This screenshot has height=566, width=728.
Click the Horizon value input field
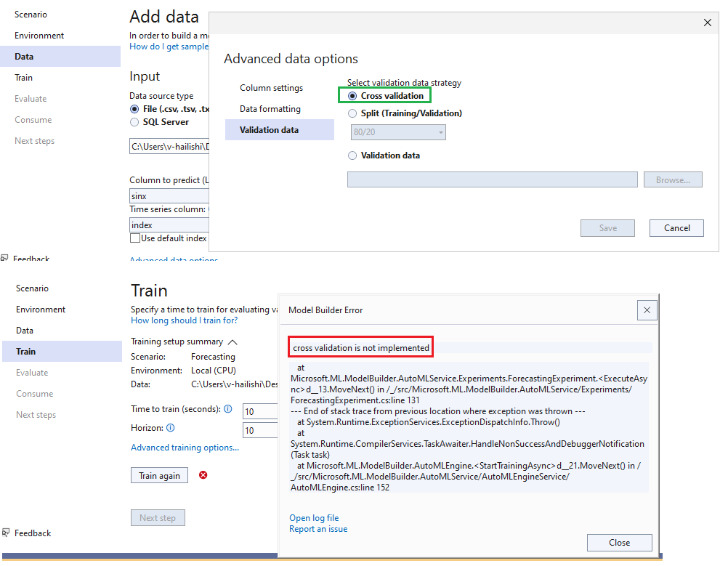click(x=260, y=429)
